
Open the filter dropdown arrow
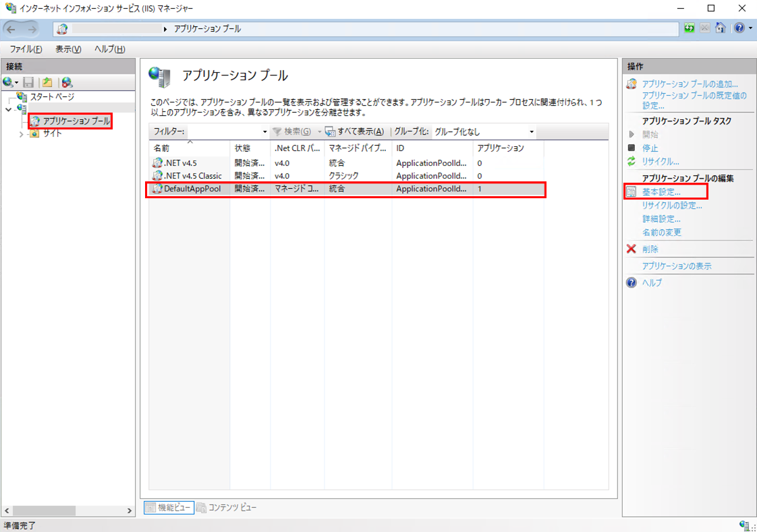click(264, 131)
